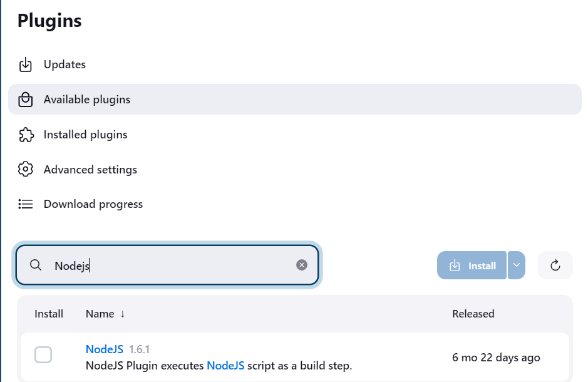The height and width of the screenshot is (382, 588).
Task: Go to Advanced settings
Action: pyautogui.click(x=90, y=170)
